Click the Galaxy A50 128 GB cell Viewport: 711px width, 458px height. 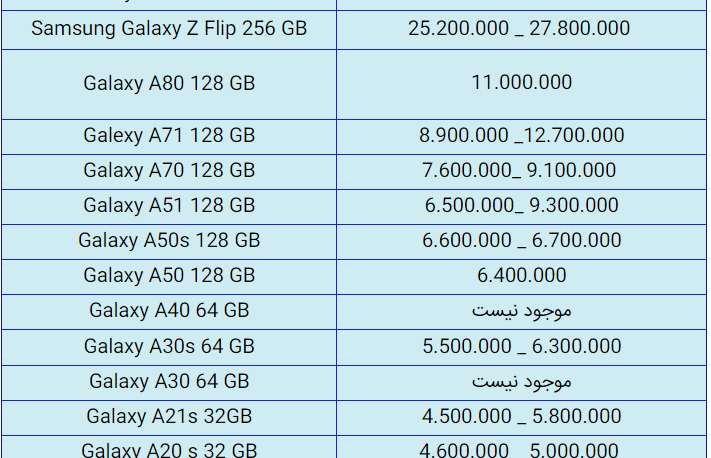(169, 275)
